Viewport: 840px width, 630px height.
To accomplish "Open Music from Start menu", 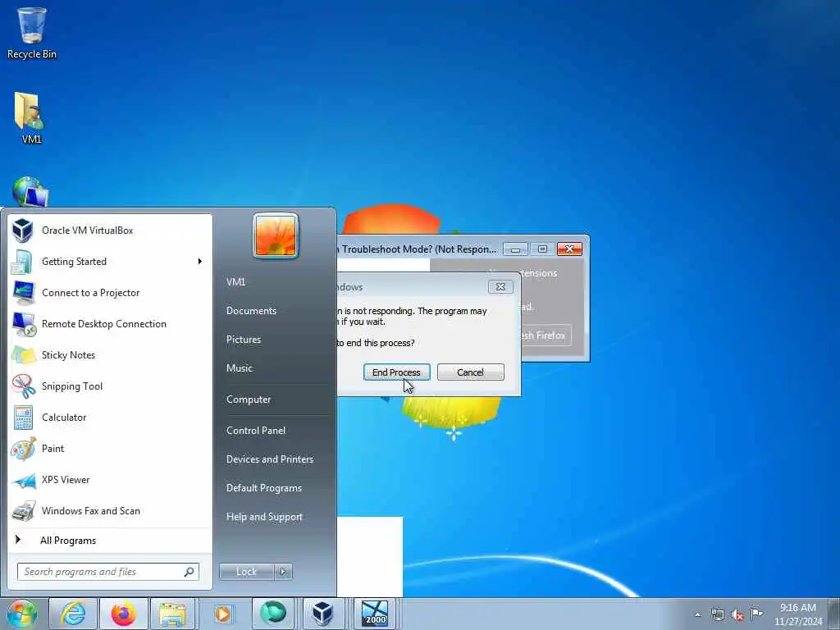I will 240,368.
